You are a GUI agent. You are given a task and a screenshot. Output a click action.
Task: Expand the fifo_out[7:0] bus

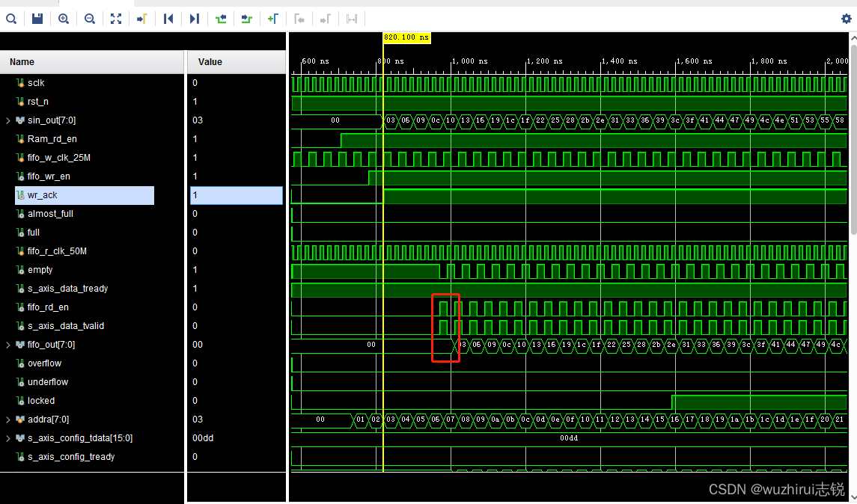click(8, 345)
